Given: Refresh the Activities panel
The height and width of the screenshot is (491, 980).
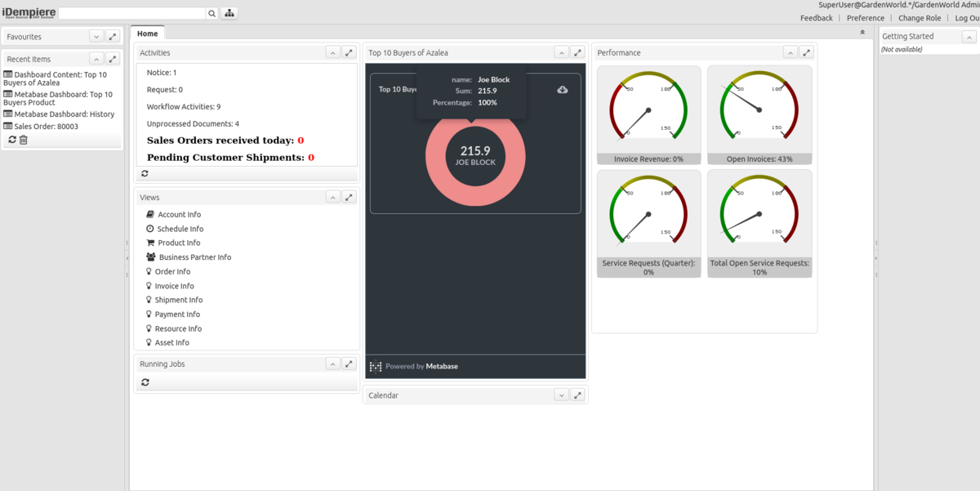Looking at the screenshot, I should coord(145,173).
